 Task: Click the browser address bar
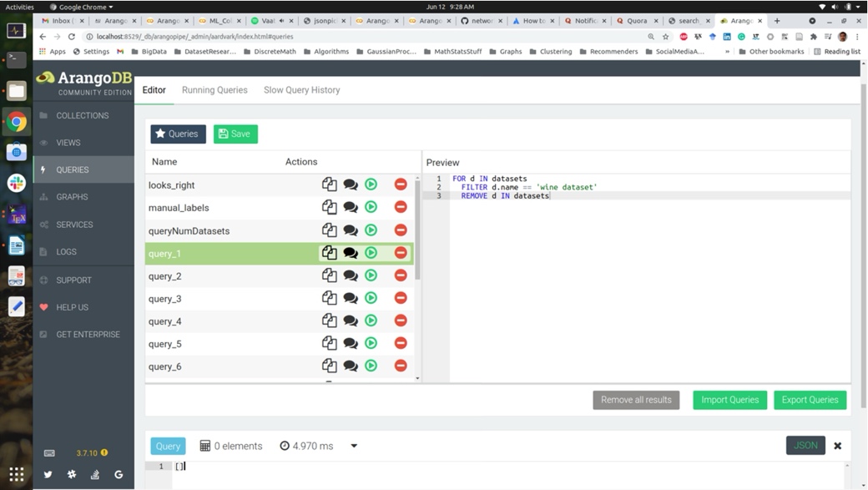366,37
